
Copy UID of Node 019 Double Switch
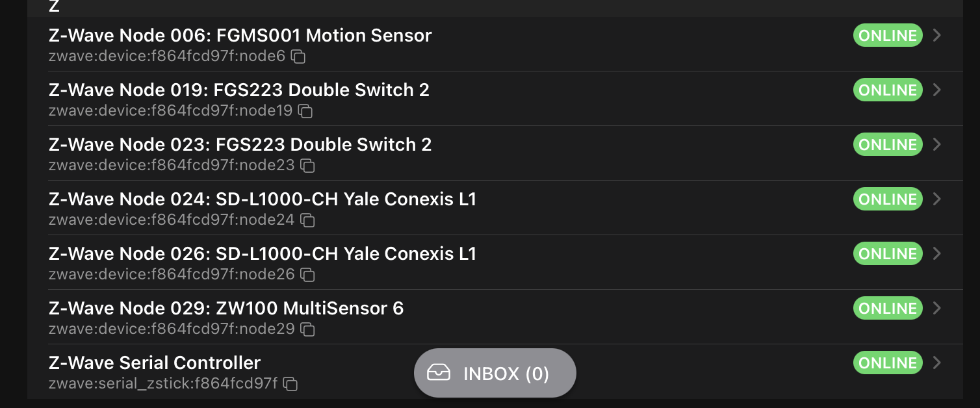pyautogui.click(x=305, y=111)
